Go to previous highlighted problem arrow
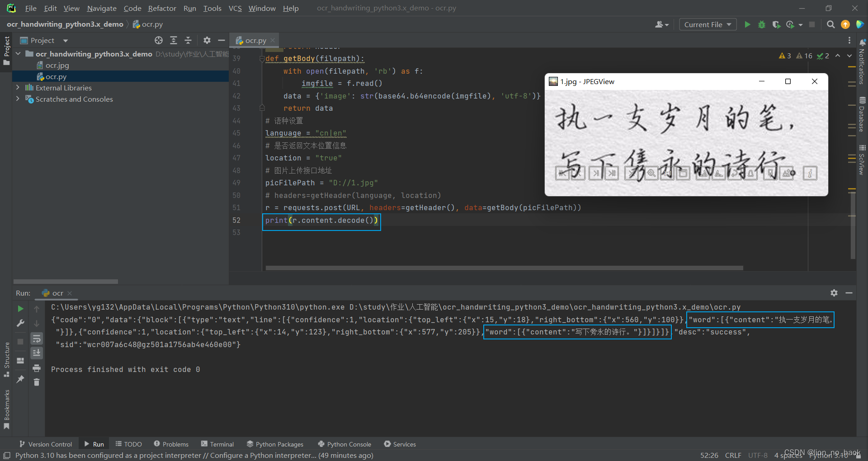 (x=838, y=56)
